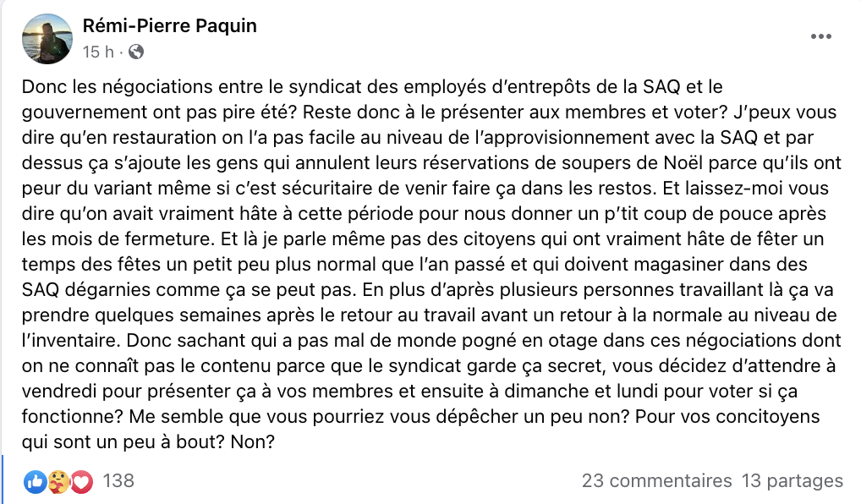
Task: Click the final line 'qui sont un peu à bout? Non?'
Action: pyautogui.click(x=148, y=442)
